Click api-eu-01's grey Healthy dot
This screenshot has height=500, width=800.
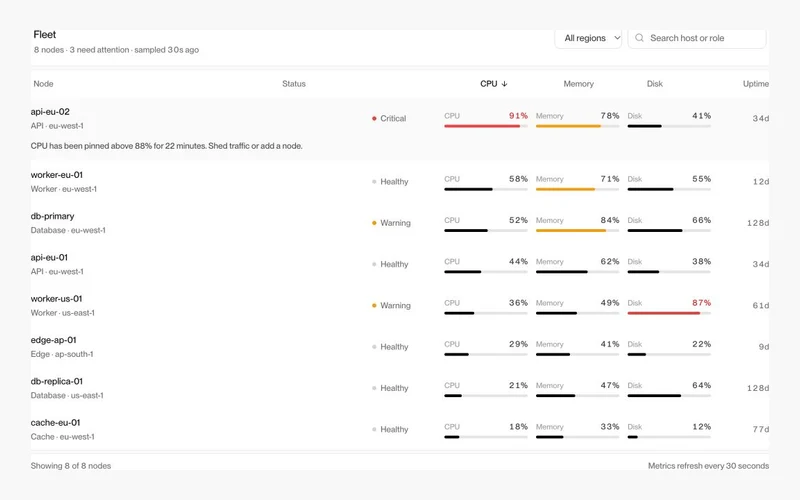(x=374, y=264)
